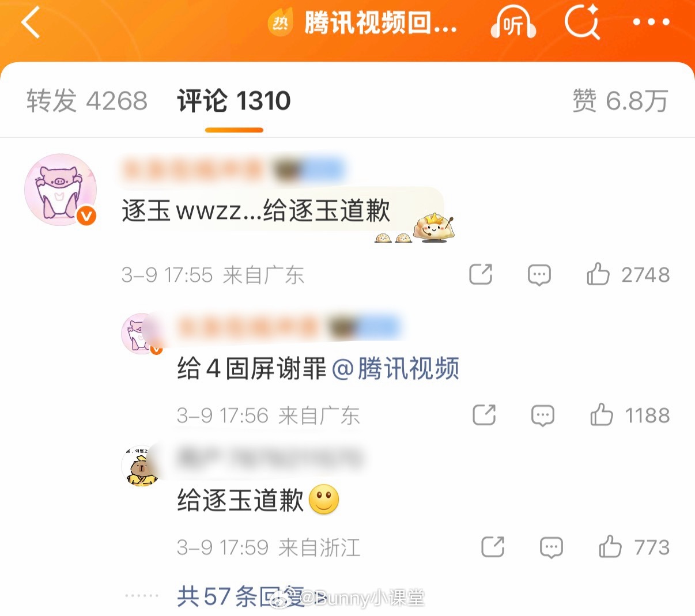Switch to the 转发 4268 tab
This screenshot has height=616, width=695.
point(87,101)
